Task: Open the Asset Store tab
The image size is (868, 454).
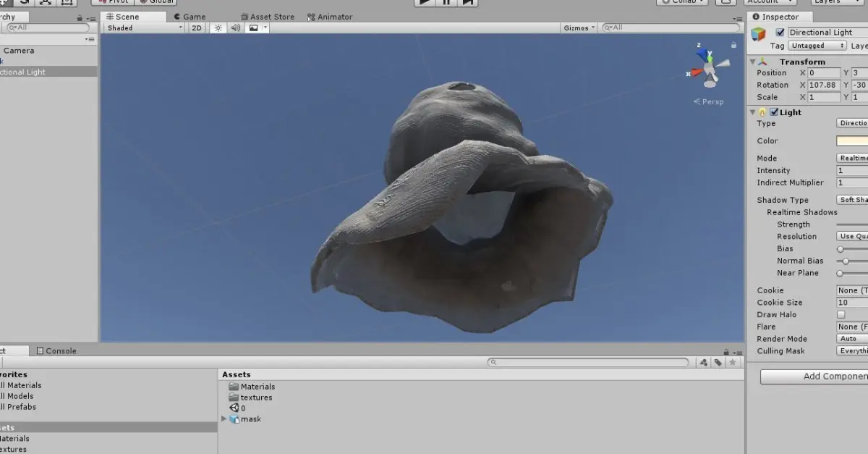Action: click(x=267, y=17)
